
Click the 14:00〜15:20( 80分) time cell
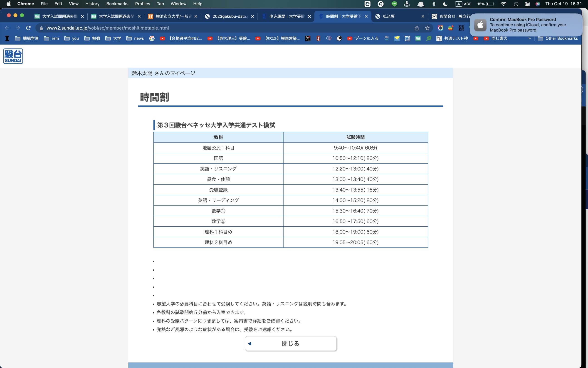(x=355, y=200)
